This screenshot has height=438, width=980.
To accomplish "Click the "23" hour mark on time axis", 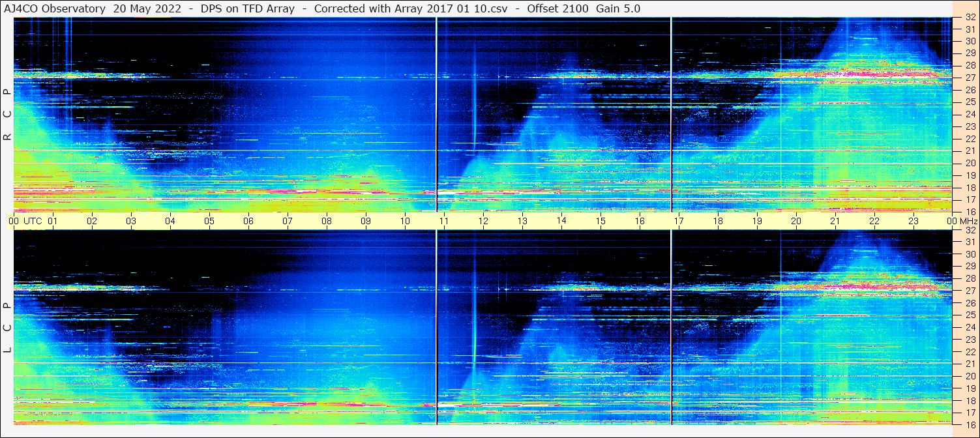I will [x=913, y=221].
